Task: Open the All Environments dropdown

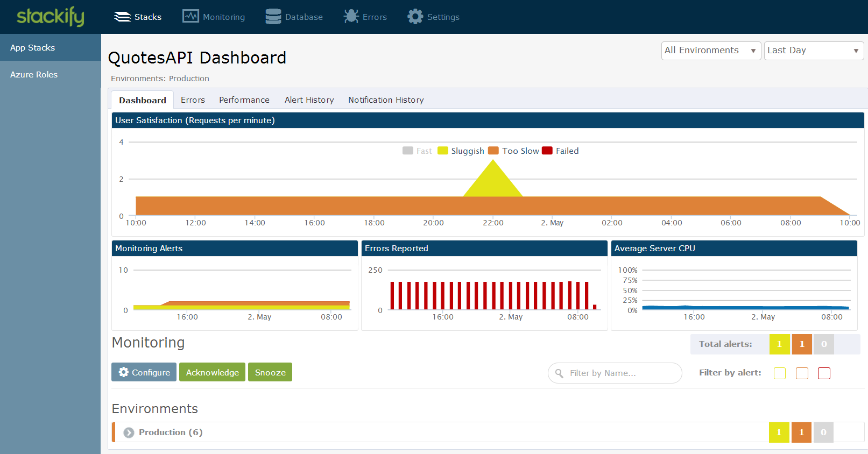Action: [x=710, y=51]
